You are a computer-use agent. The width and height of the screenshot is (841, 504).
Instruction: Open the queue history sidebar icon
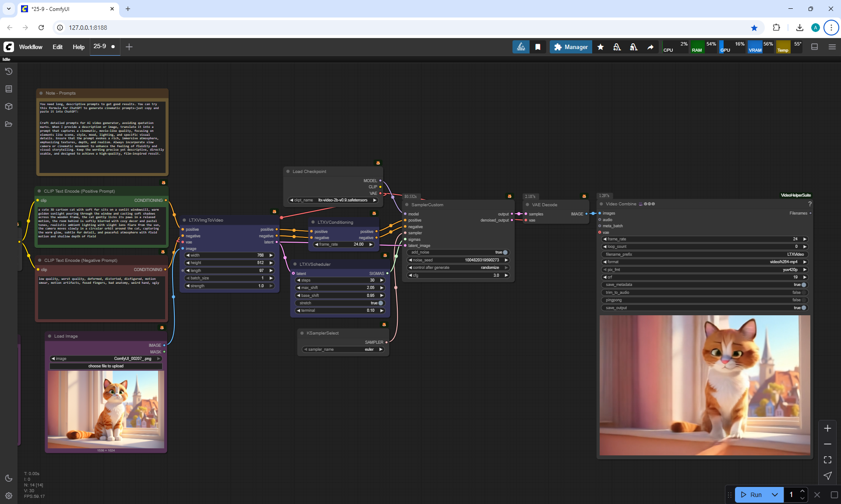[x=9, y=71]
